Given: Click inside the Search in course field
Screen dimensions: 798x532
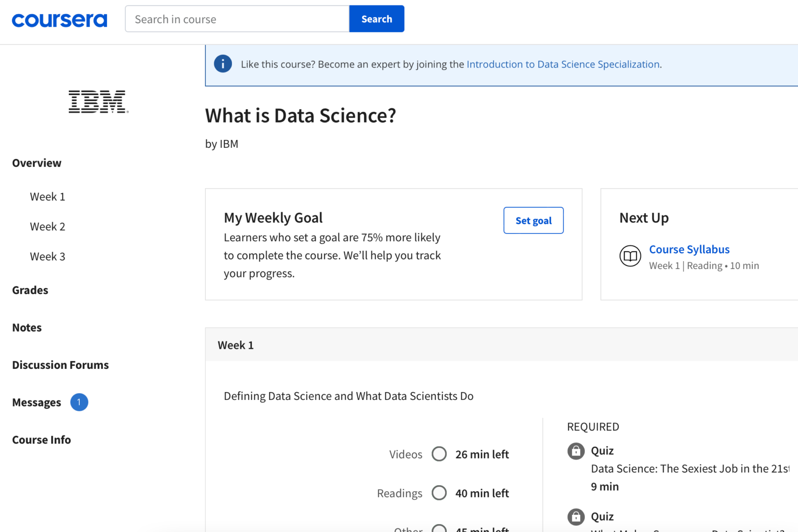Looking at the screenshot, I should coord(236,19).
